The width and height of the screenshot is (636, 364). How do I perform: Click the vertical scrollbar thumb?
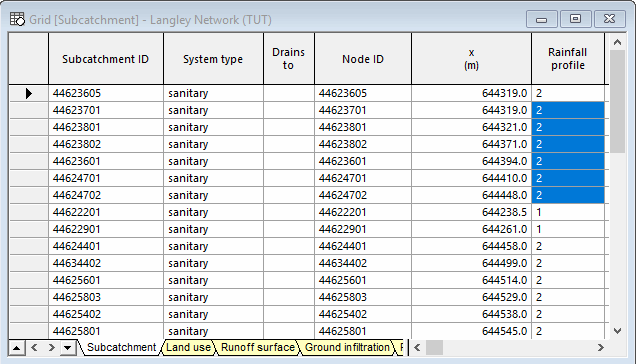click(617, 101)
